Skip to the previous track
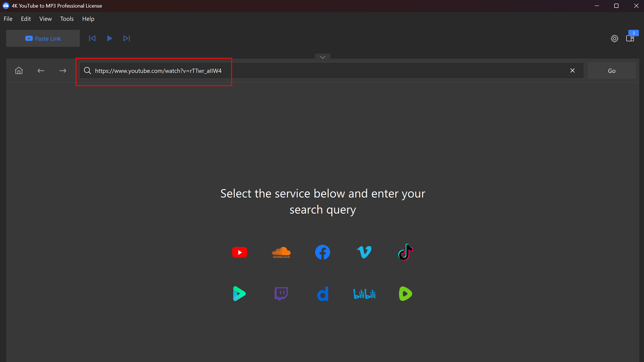The width and height of the screenshot is (644, 362). point(92,39)
